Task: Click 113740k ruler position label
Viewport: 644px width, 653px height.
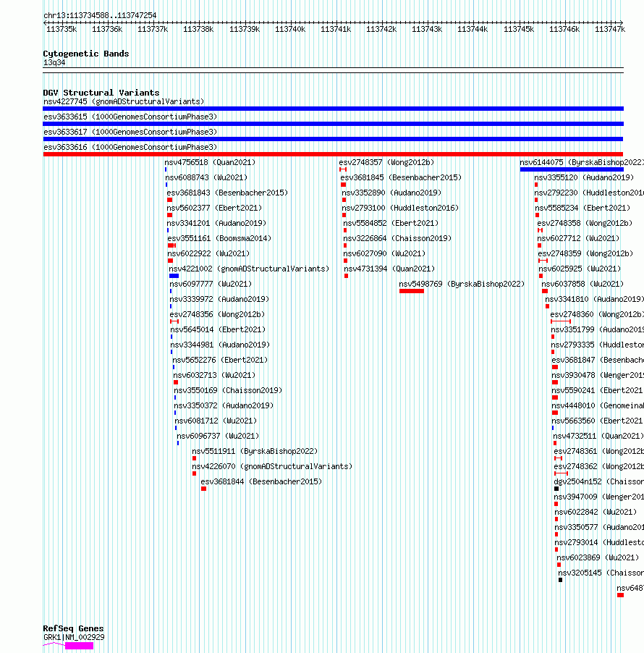Action: tap(290, 29)
